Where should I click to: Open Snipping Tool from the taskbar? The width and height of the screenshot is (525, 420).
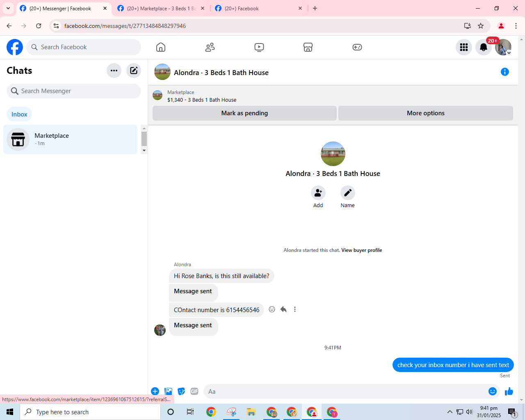pyautogui.click(x=231, y=412)
